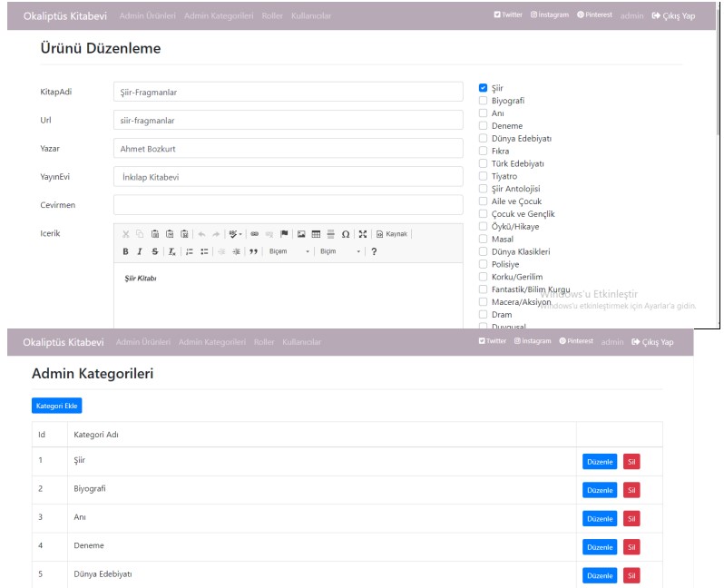Screen dimensions: 724x588
Task: Click the Copy icon in the editor toolbar
Action: click(140, 234)
